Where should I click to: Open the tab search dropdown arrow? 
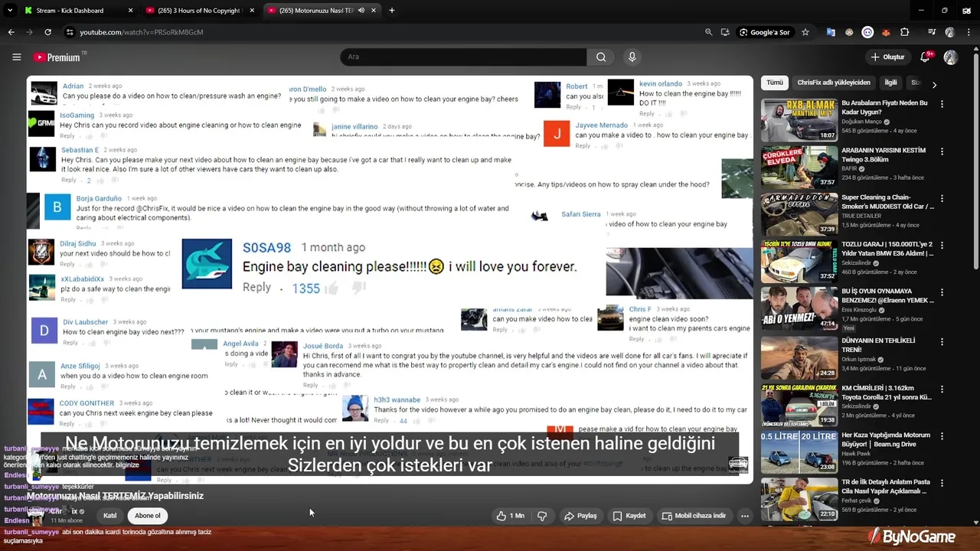(x=10, y=10)
